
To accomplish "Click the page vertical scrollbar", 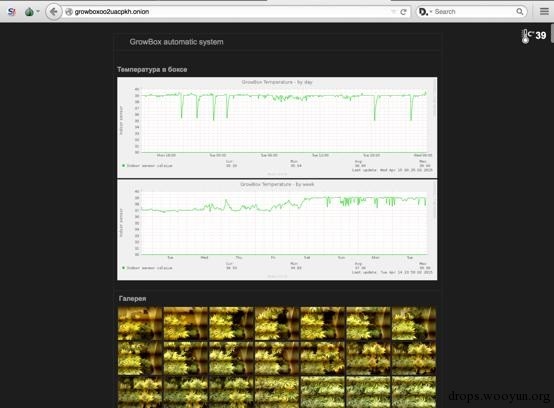I will pyautogui.click(x=552, y=34).
